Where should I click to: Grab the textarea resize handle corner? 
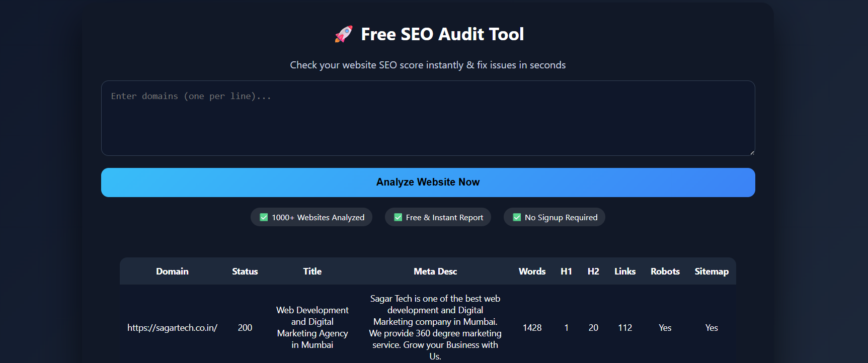[x=752, y=153]
